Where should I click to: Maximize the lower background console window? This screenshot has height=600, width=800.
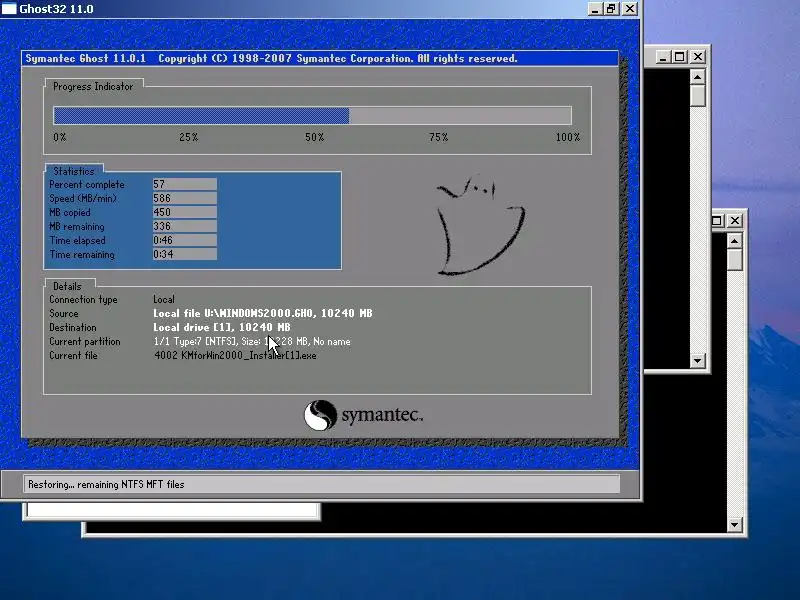point(717,220)
